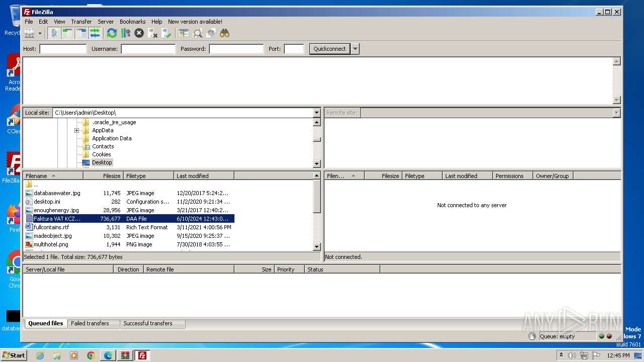This screenshot has height=362, width=644.
Task: Open the Edit menu
Action: (x=43, y=22)
